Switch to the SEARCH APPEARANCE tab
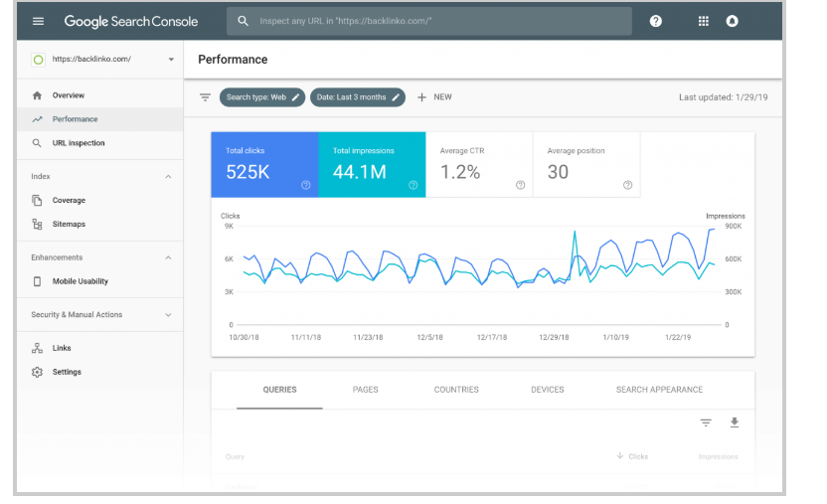 pyautogui.click(x=659, y=390)
